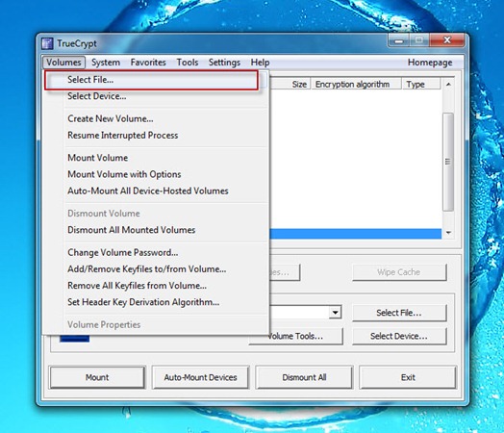This screenshot has height=433, width=504.
Task: Click the scrollbar down arrow in volume list
Action: click(x=448, y=233)
